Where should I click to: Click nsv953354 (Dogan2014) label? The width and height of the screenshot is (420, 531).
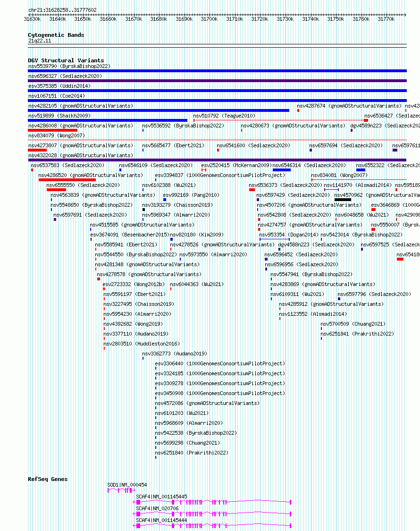tap(289, 235)
